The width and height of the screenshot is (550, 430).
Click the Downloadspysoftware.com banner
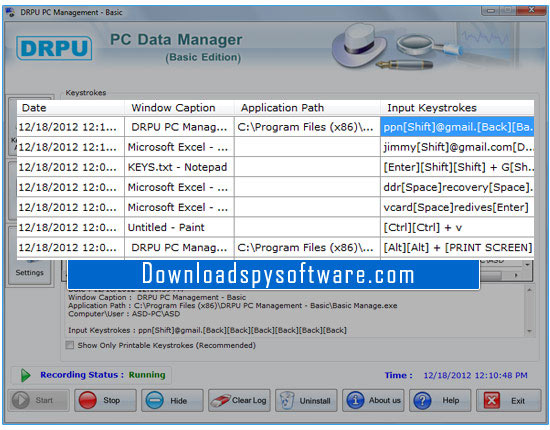[274, 274]
